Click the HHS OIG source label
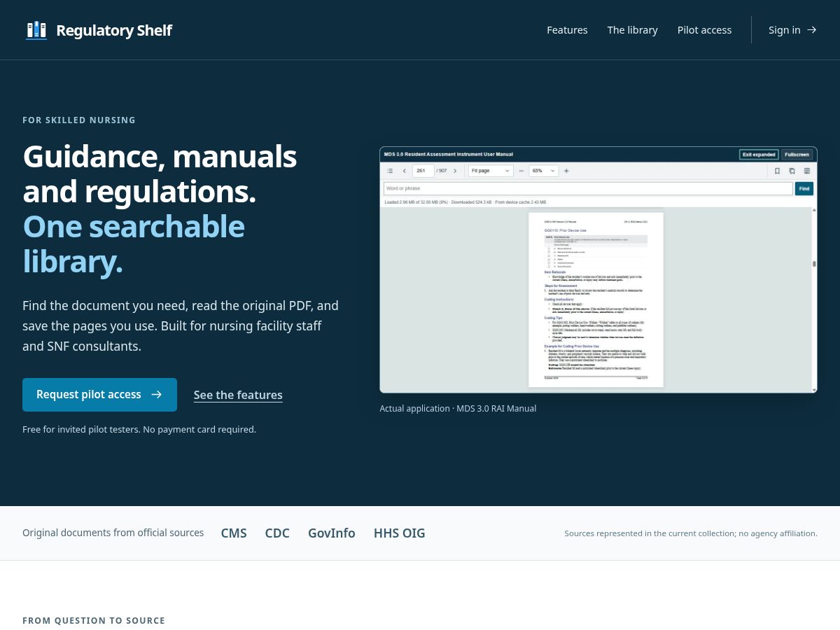 (x=400, y=533)
